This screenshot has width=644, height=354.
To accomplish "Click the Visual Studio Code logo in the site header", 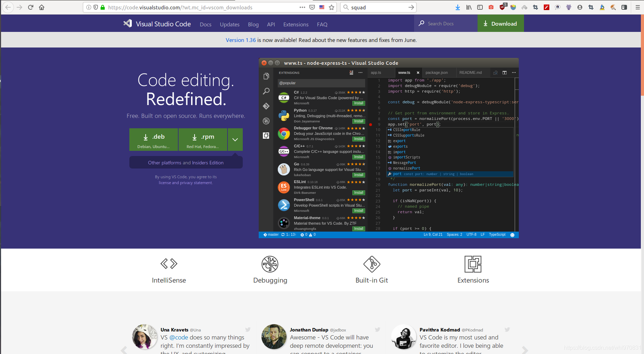I will [x=157, y=24].
